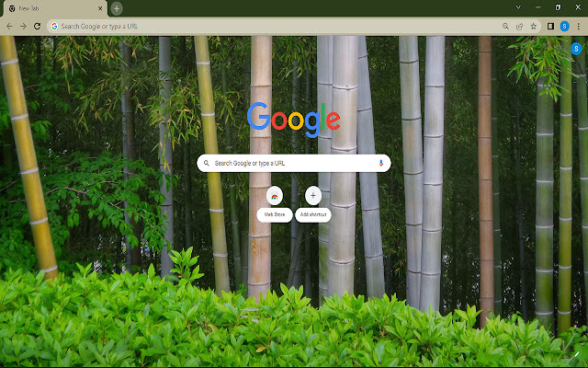The width and height of the screenshot is (588, 368).
Task: Open the Chrome three-dot menu
Action: [578, 27]
